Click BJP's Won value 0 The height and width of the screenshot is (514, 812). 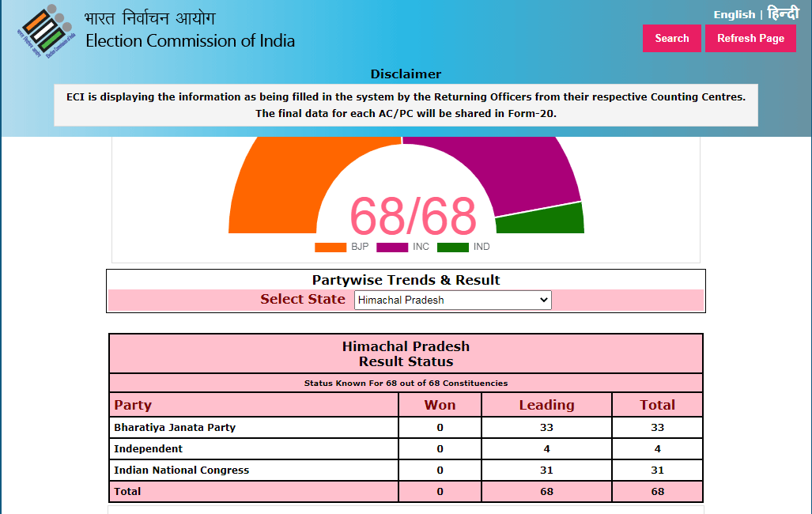pyautogui.click(x=440, y=428)
